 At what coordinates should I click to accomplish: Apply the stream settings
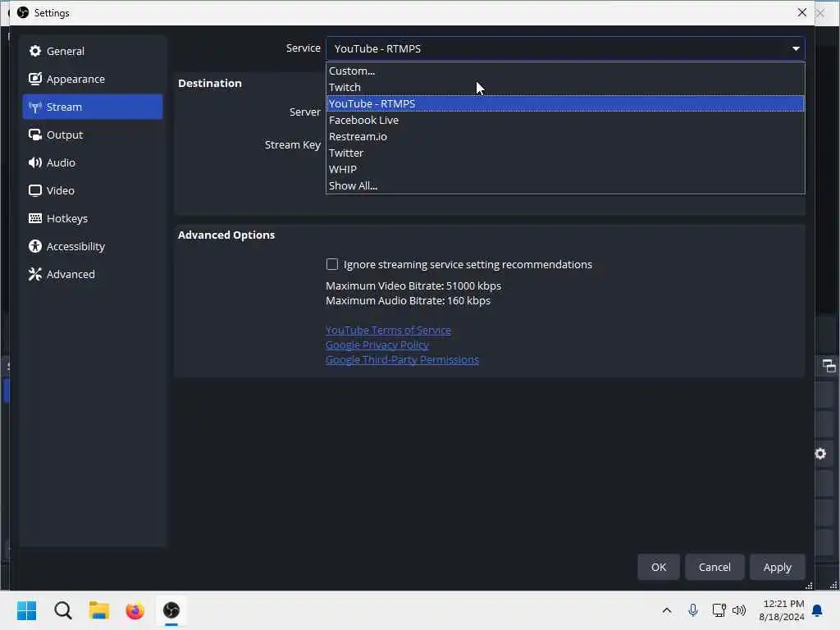click(778, 568)
